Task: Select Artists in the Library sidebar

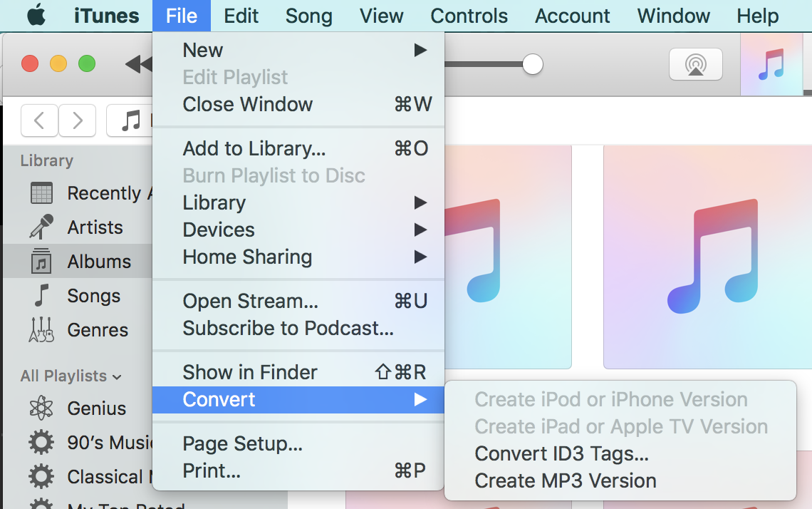Action: point(78,227)
